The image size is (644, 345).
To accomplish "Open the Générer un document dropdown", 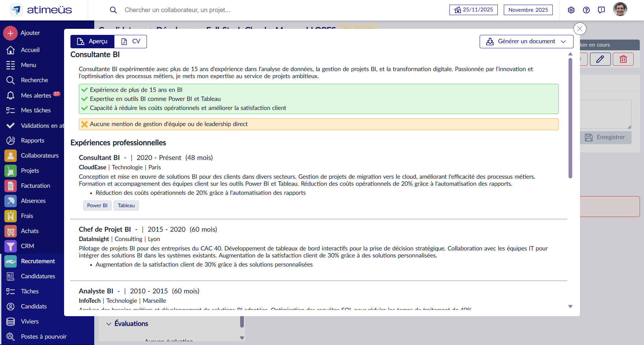I will pyautogui.click(x=526, y=41).
